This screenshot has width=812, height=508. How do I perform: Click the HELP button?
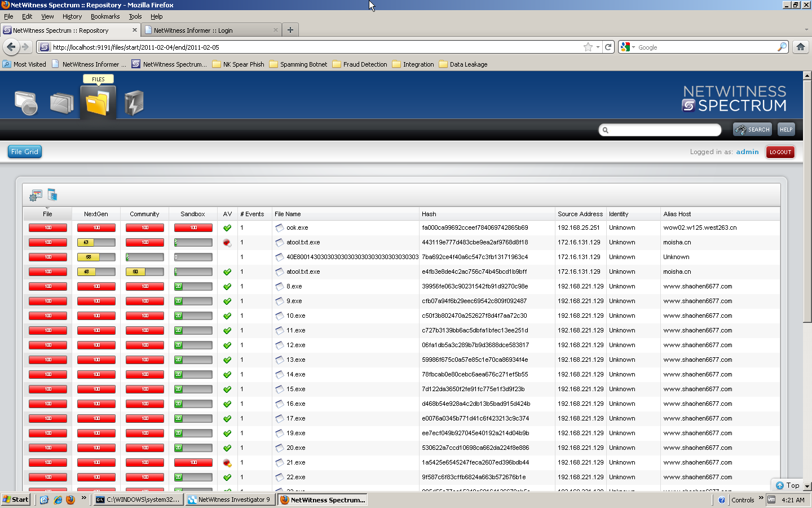786,129
